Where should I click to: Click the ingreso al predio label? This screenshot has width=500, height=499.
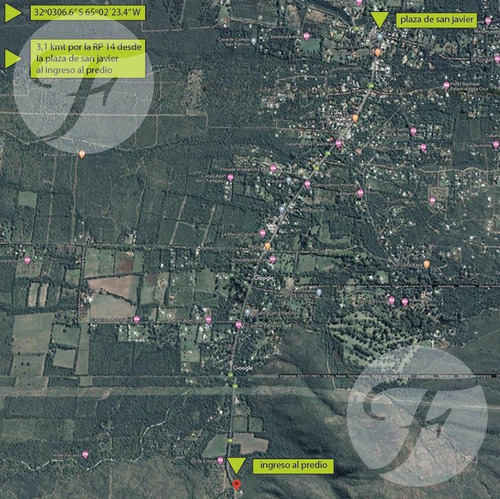(x=293, y=465)
